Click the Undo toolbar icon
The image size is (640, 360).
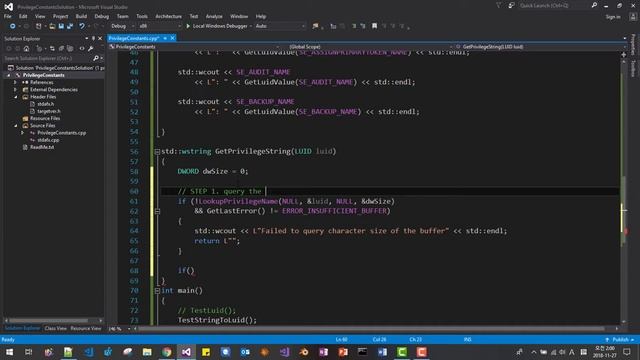pos(82,26)
